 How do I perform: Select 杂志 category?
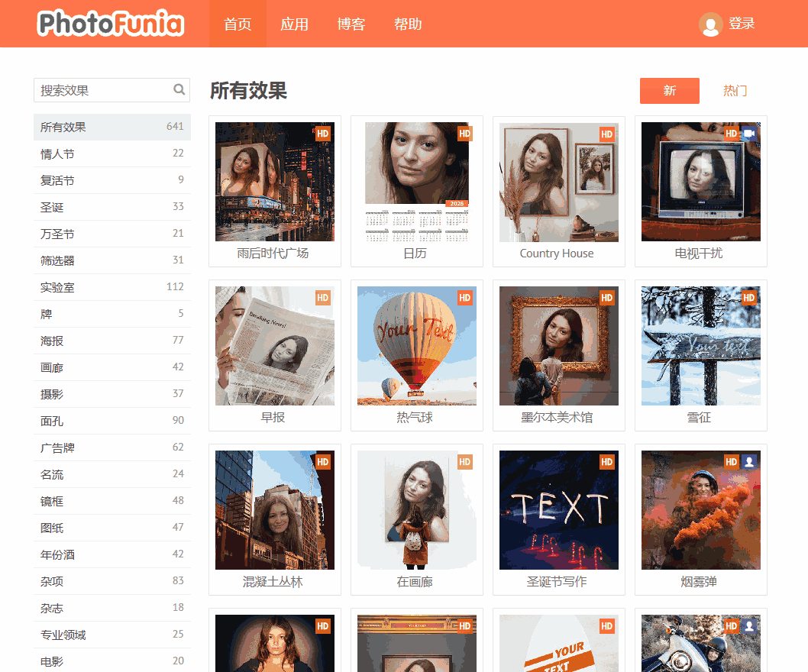coord(112,608)
